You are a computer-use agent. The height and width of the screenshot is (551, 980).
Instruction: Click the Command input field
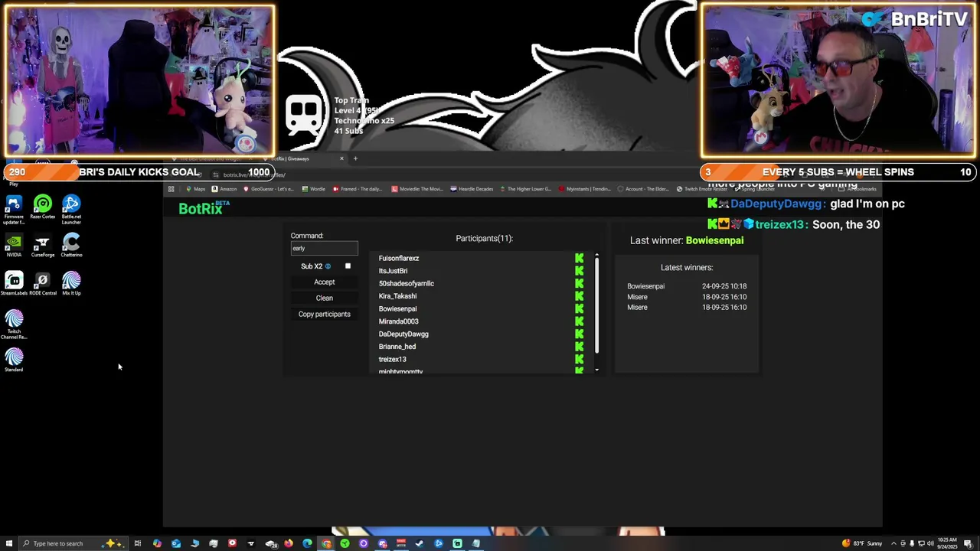(x=324, y=248)
